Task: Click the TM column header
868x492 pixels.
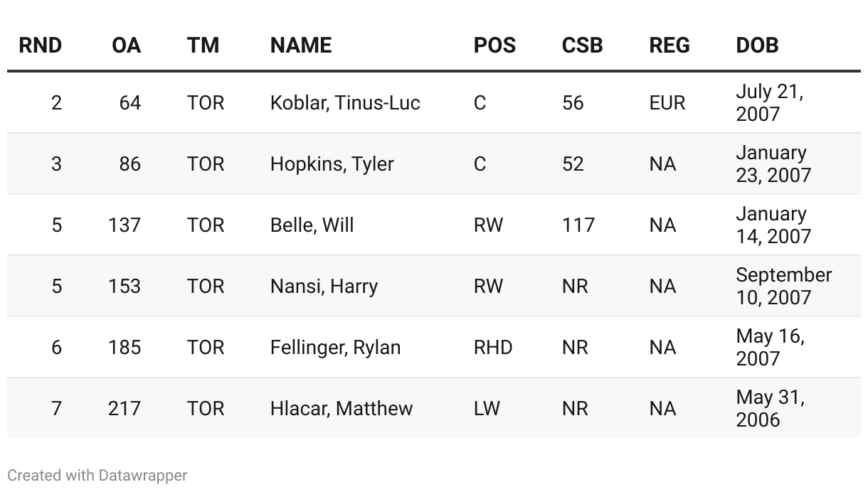Action: (x=203, y=46)
